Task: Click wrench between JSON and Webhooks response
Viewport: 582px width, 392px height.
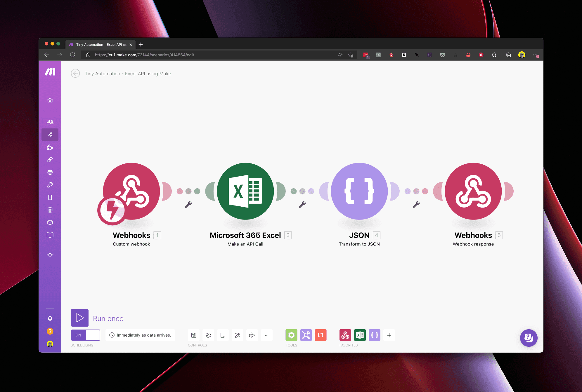Action: (416, 205)
